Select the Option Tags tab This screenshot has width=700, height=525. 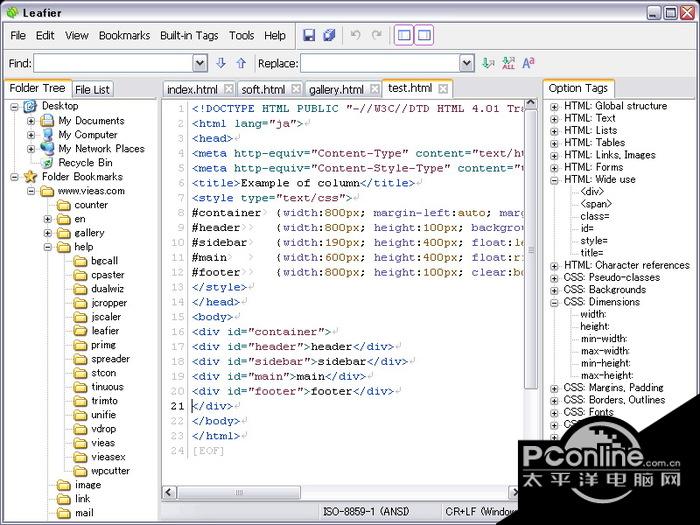pos(578,88)
